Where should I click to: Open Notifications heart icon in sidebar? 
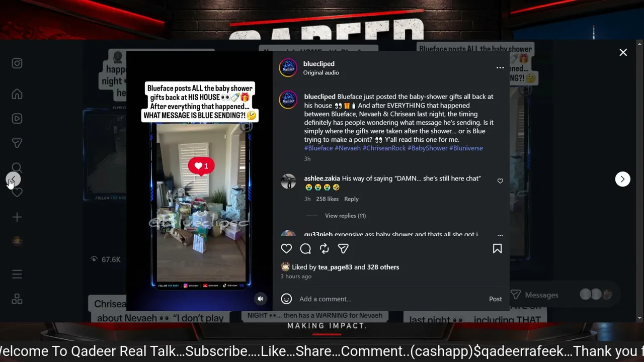click(x=17, y=193)
